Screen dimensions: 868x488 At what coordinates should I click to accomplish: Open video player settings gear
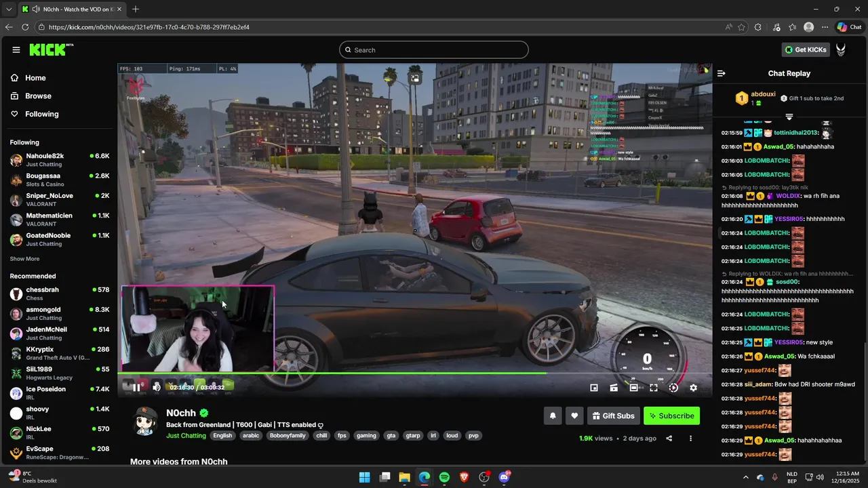(693, 388)
